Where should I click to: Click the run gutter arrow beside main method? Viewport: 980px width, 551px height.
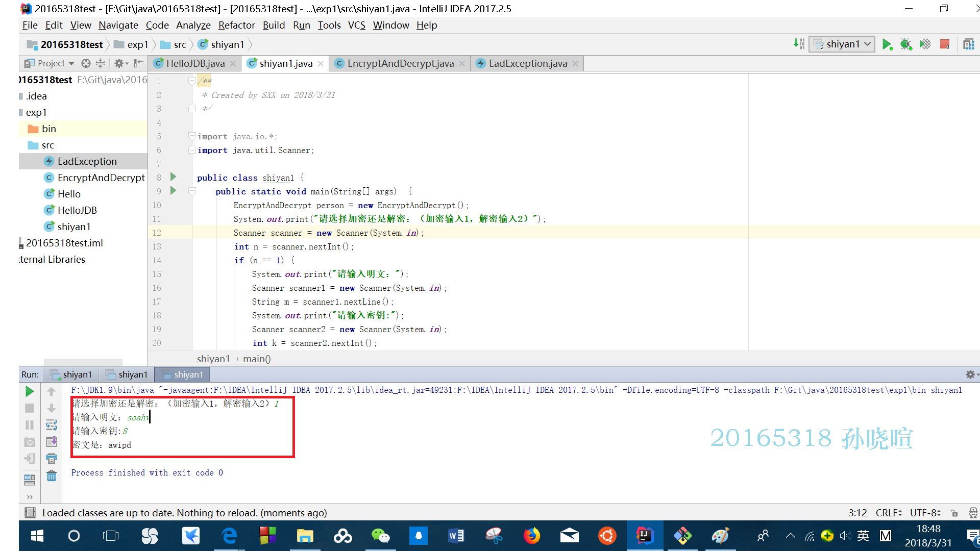tap(173, 190)
